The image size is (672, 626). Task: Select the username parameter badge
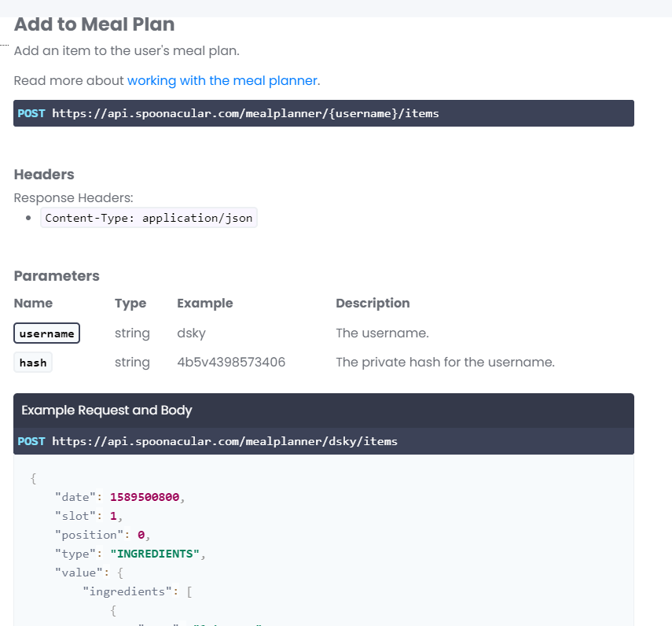click(47, 333)
